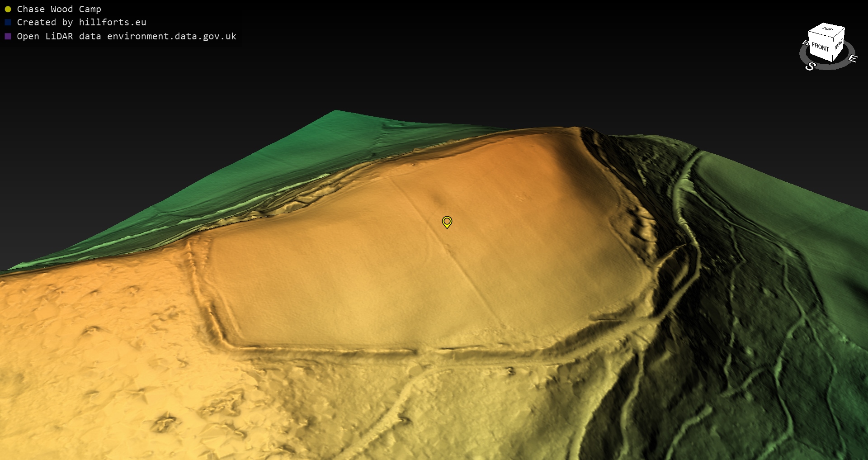Open the Created by hillforts.eu link
Screen dimensions: 868x460
coord(81,22)
